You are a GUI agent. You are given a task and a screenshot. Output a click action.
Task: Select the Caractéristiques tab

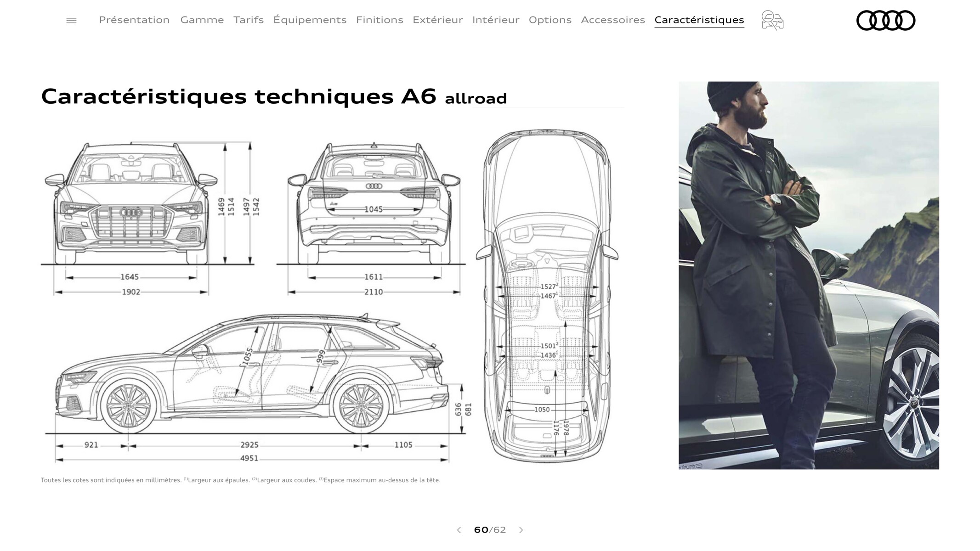tap(699, 20)
